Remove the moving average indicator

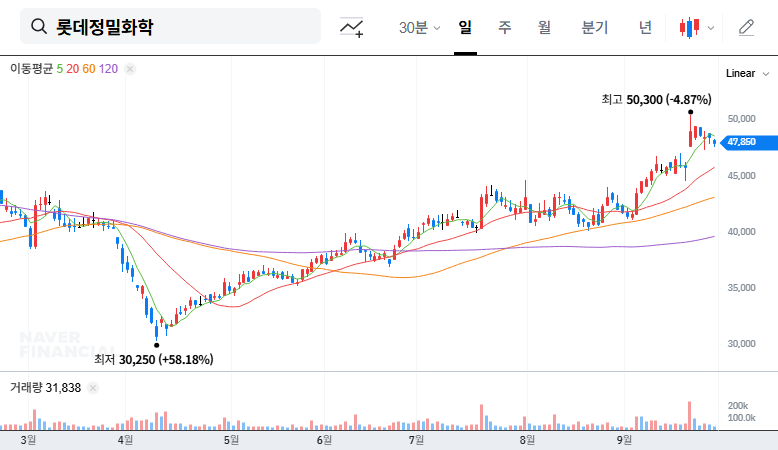coord(130,69)
